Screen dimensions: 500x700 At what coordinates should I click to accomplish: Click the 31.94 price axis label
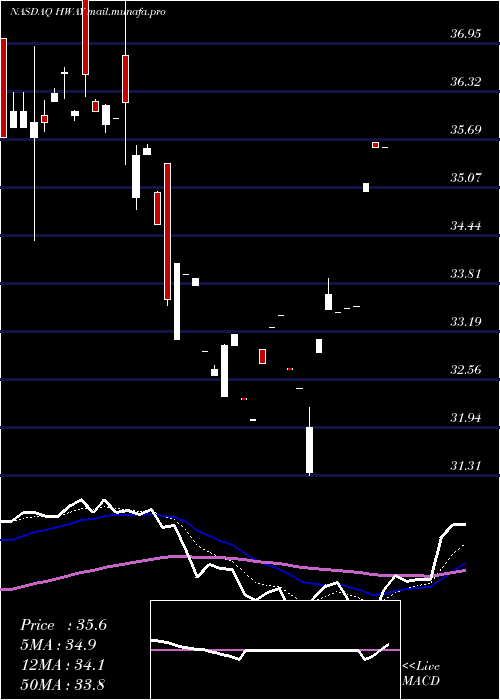466,418
